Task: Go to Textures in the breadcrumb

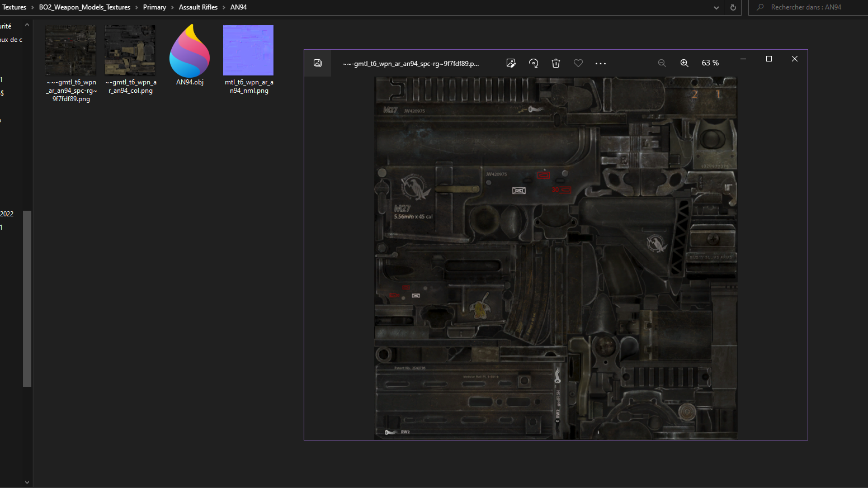Action: click(x=15, y=7)
